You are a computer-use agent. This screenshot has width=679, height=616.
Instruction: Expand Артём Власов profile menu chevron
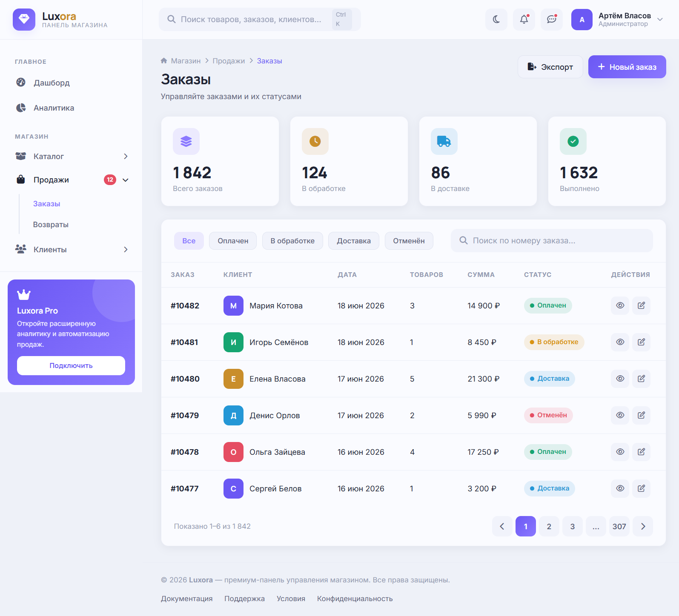[660, 20]
